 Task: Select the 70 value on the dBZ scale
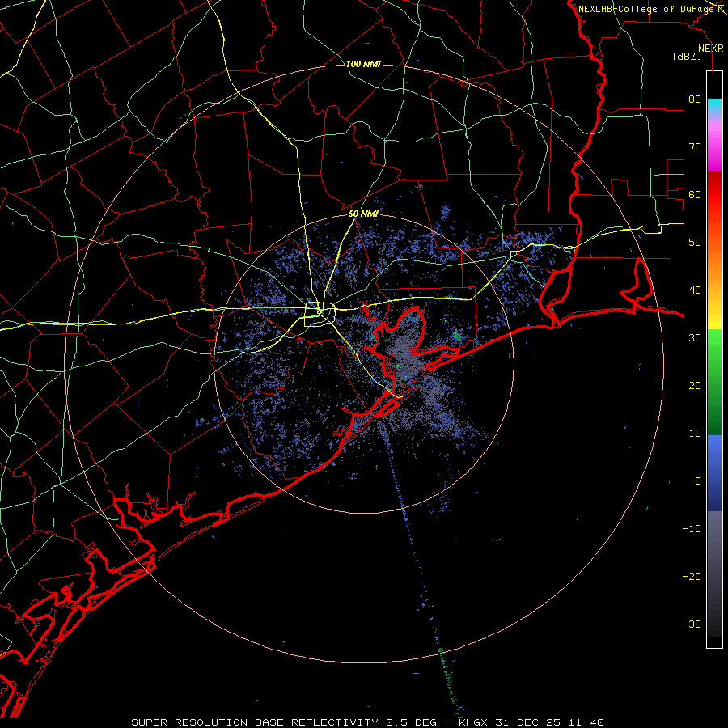(x=695, y=147)
